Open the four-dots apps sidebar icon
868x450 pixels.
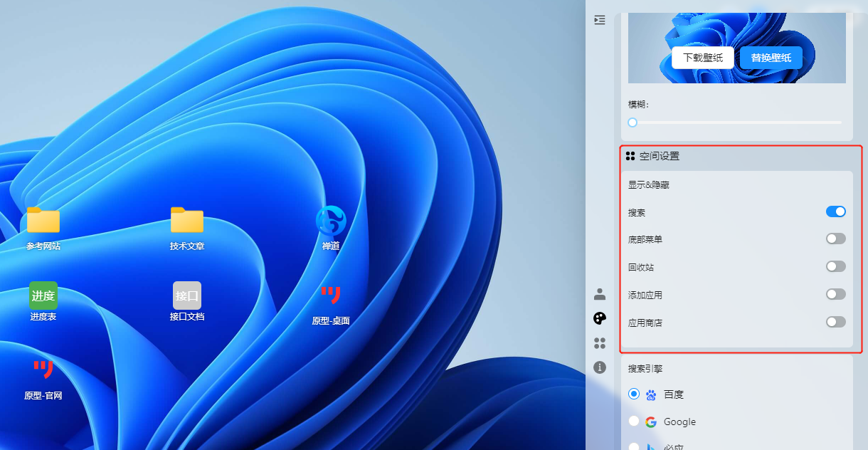pyautogui.click(x=600, y=343)
